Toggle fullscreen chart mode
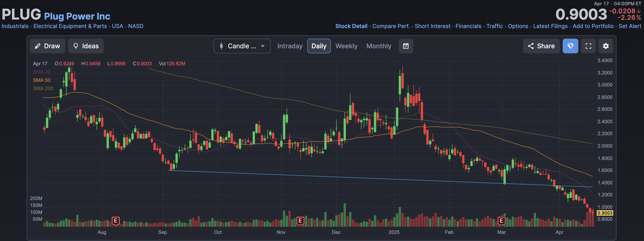Viewport: 644px width, 241px height. [x=588, y=46]
